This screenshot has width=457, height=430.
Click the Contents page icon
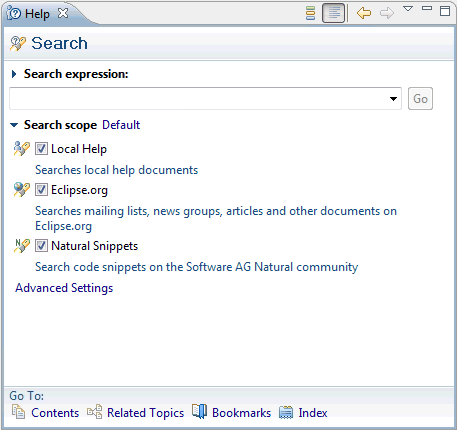[x=18, y=412]
